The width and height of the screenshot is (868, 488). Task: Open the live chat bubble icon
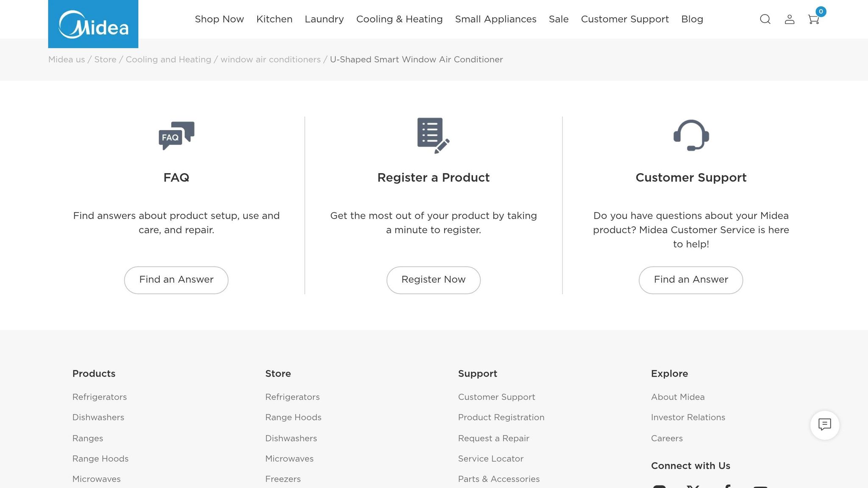tap(824, 425)
